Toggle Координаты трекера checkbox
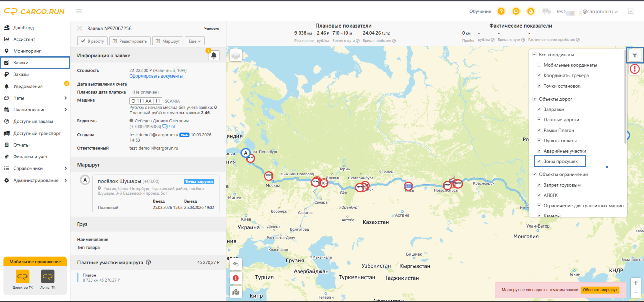This screenshot has height=302, width=644. pyautogui.click(x=539, y=75)
